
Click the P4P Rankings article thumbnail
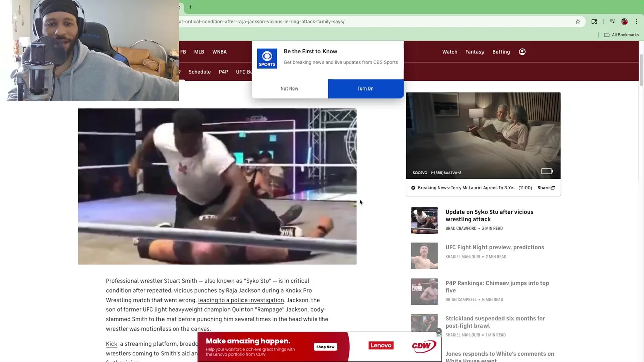point(424,292)
